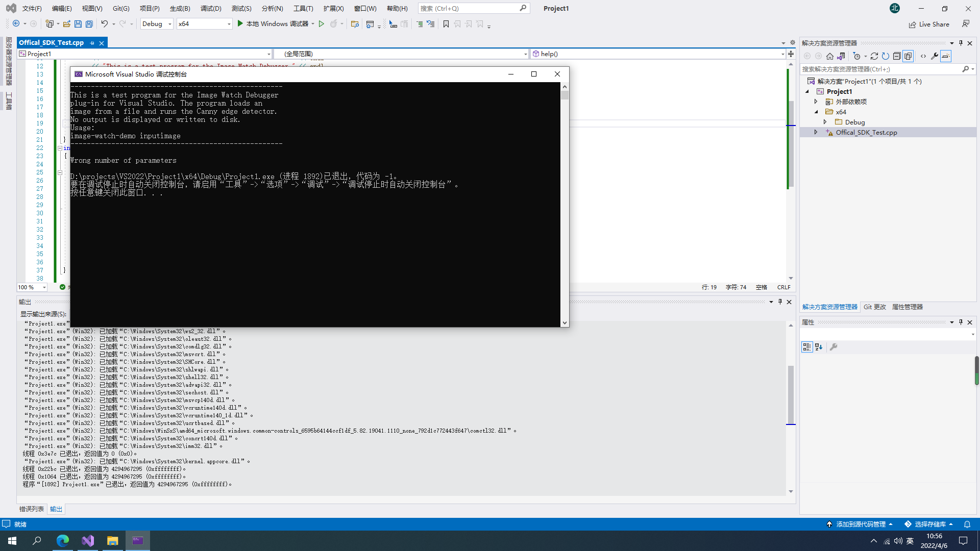Click Collapse All icon in Solution Explorer

coord(897,56)
